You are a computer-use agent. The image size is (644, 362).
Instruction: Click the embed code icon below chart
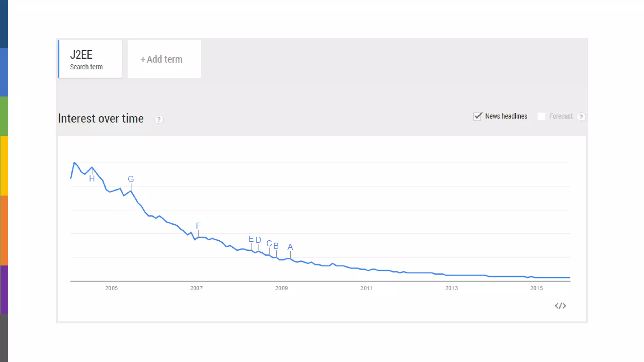[x=560, y=306]
